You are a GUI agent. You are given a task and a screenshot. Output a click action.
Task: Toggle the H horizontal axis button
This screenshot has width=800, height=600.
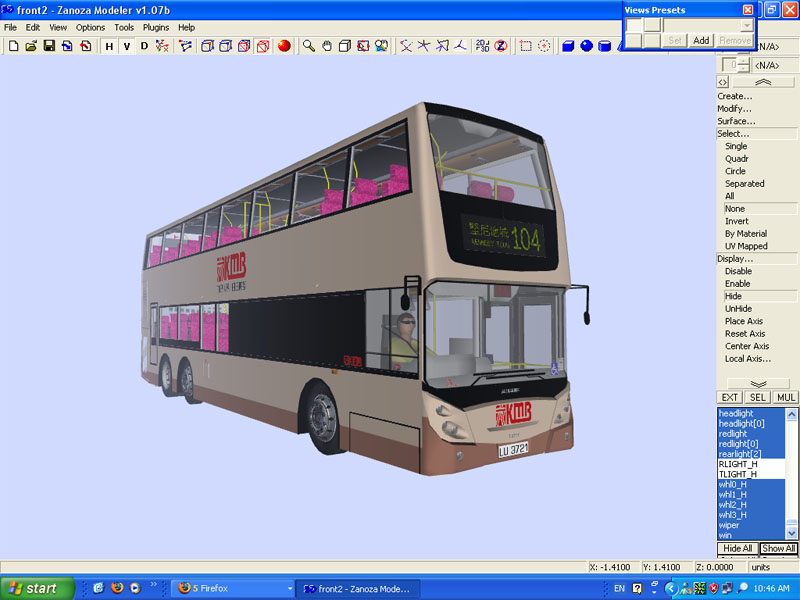coord(109,46)
